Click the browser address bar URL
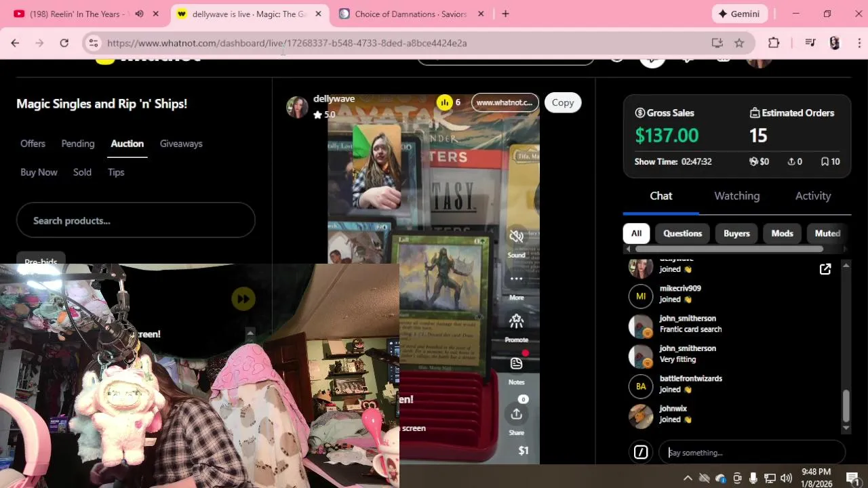868x488 pixels. pyautogui.click(x=287, y=43)
